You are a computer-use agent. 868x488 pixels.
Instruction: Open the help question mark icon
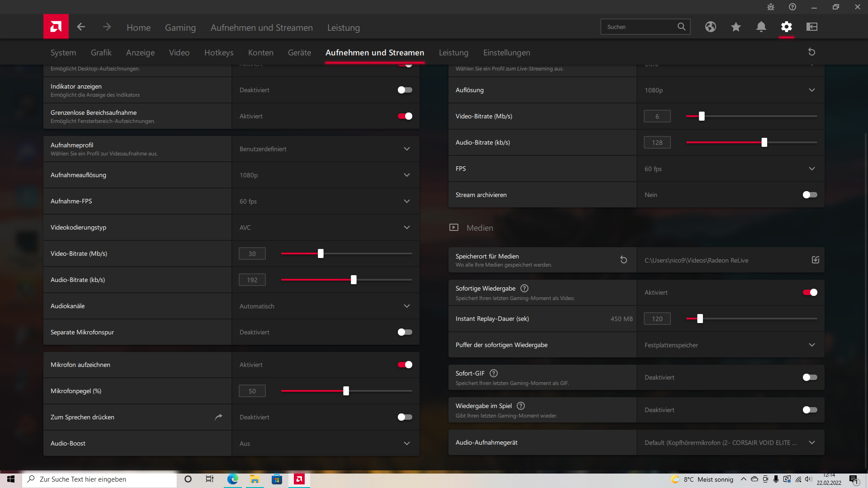click(x=793, y=7)
